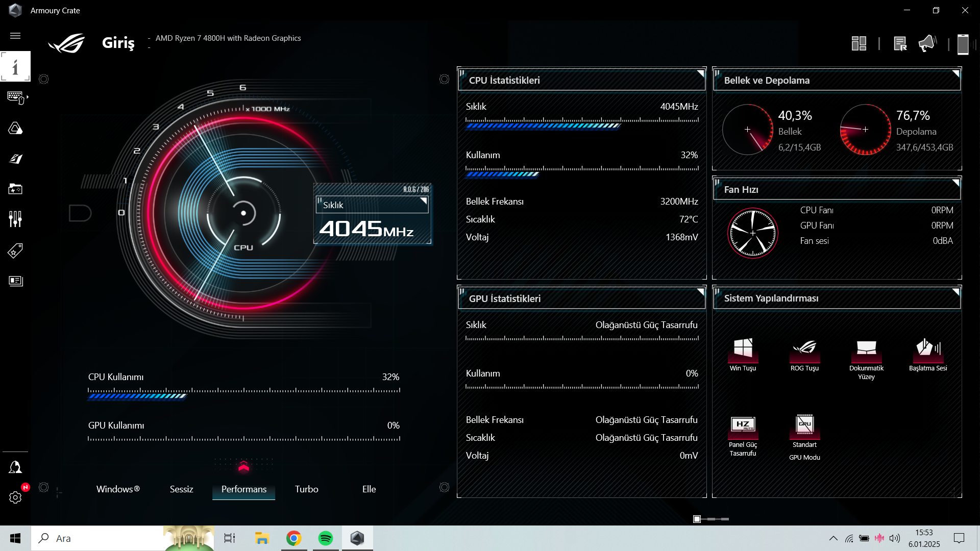Open the News sidebar icon
The image size is (980, 551).
point(15,281)
